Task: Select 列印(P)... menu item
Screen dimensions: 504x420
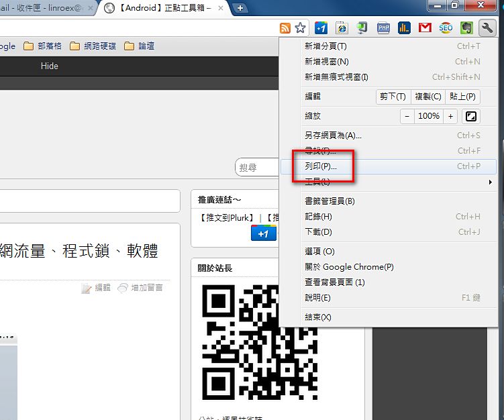Action: tap(389, 166)
